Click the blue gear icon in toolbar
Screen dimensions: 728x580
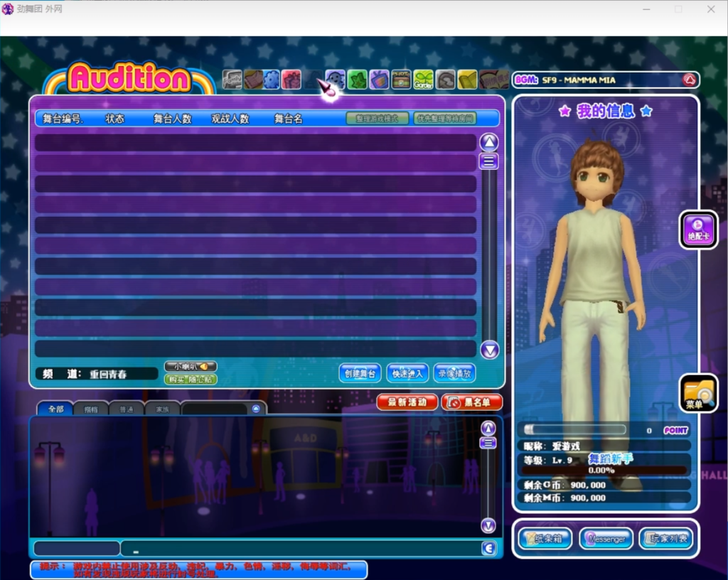[272, 80]
